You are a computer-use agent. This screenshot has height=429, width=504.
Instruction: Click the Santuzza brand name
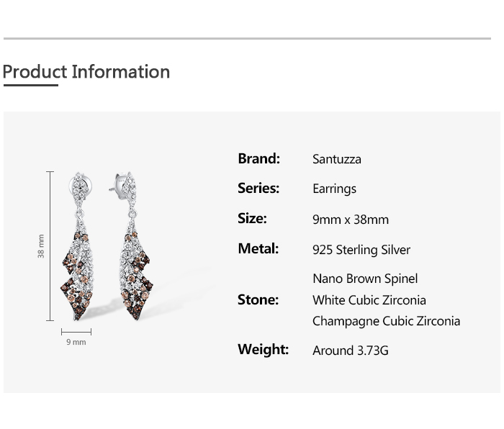[336, 159]
